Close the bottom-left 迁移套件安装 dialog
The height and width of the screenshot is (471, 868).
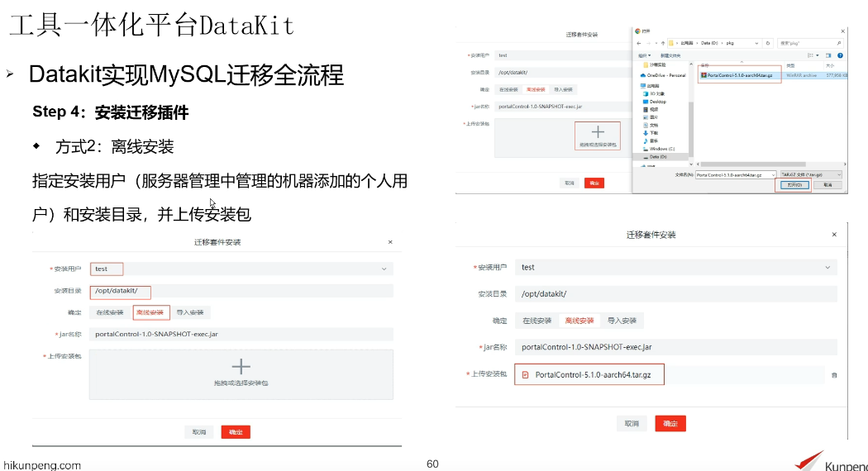coord(390,242)
